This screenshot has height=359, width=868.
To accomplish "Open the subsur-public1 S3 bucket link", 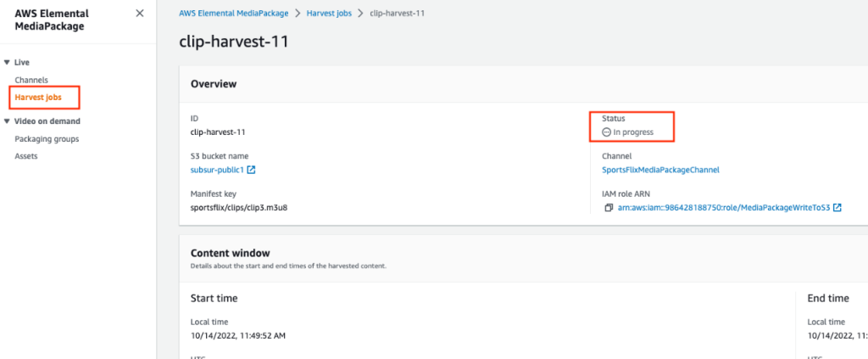I will 217,170.
